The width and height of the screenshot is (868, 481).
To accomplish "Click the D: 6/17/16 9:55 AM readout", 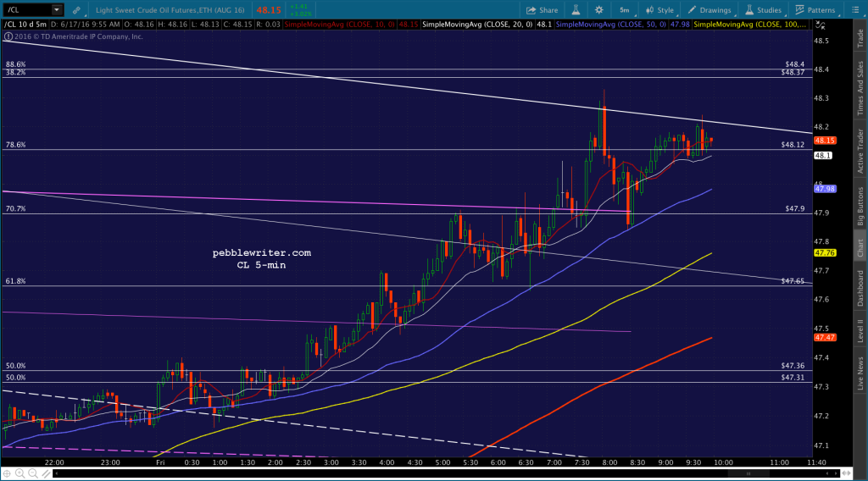I will (x=86, y=25).
